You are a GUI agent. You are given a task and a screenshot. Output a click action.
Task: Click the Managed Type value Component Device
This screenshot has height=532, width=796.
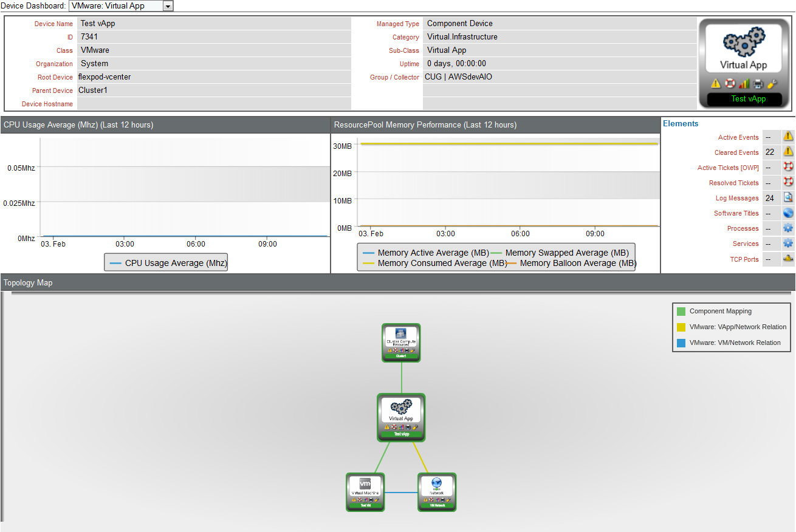pos(460,24)
